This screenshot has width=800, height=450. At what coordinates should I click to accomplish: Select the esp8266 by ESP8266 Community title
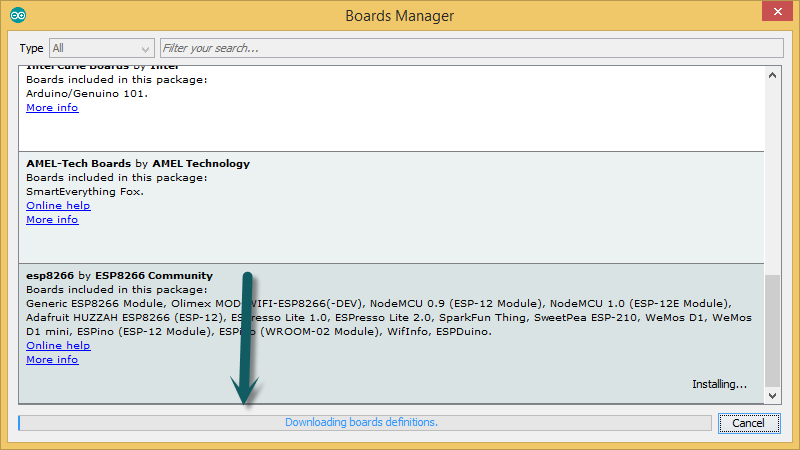pyautogui.click(x=119, y=276)
